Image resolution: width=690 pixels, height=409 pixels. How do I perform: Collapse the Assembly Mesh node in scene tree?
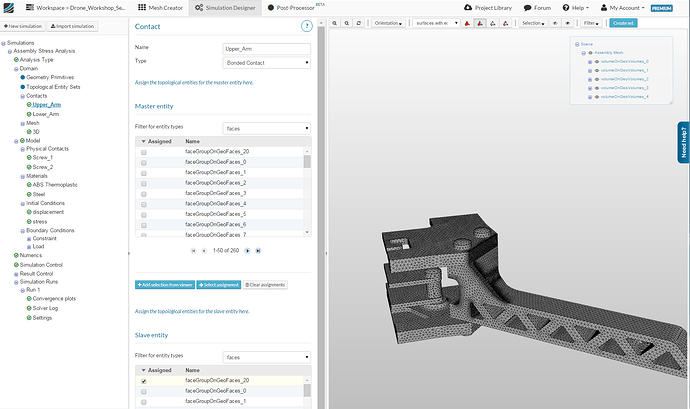584,53
